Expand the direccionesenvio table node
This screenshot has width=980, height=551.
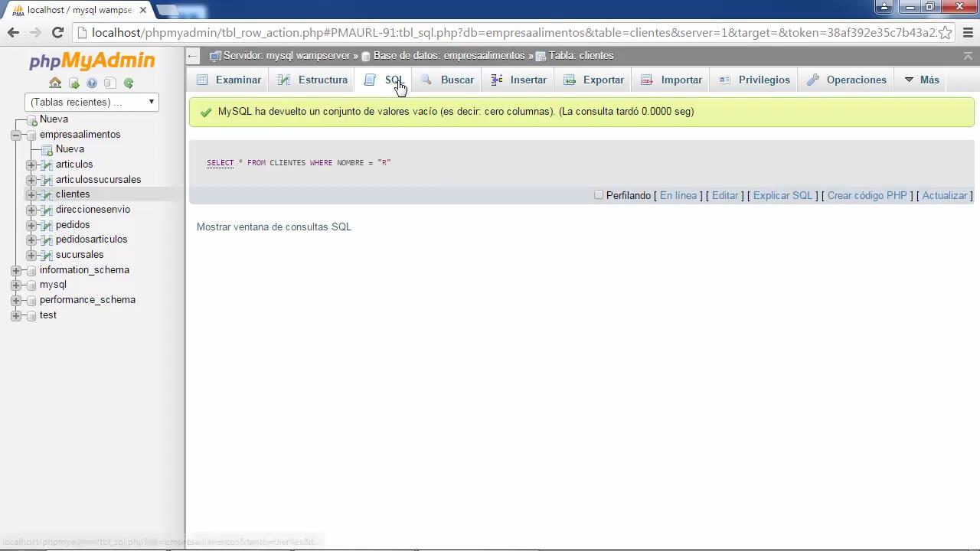pyautogui.click(x=31, y=210)
